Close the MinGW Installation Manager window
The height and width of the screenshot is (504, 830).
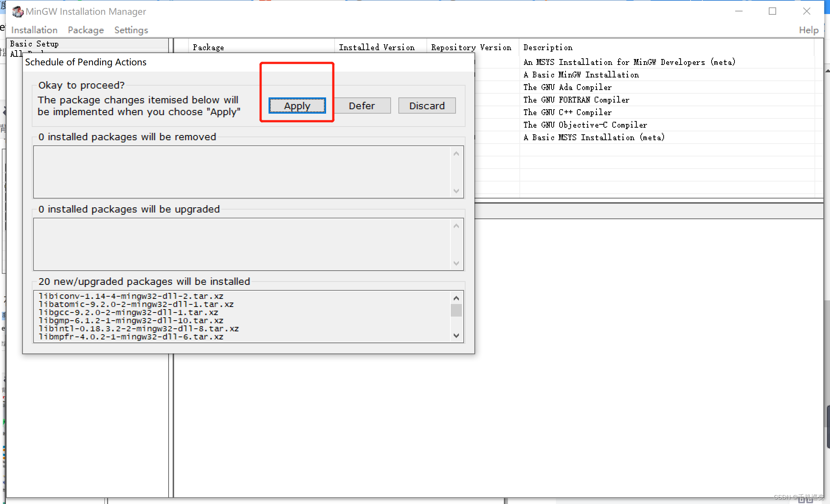[x=807, y=11]
